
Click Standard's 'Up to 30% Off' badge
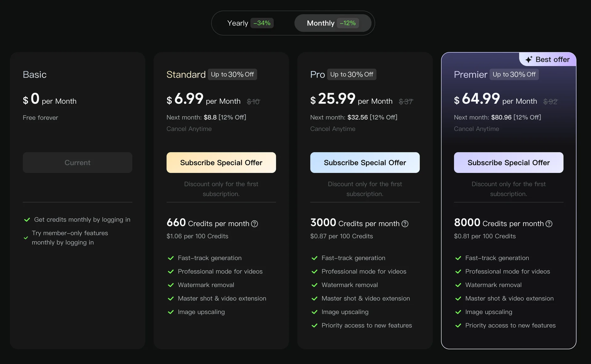(232, 74)
